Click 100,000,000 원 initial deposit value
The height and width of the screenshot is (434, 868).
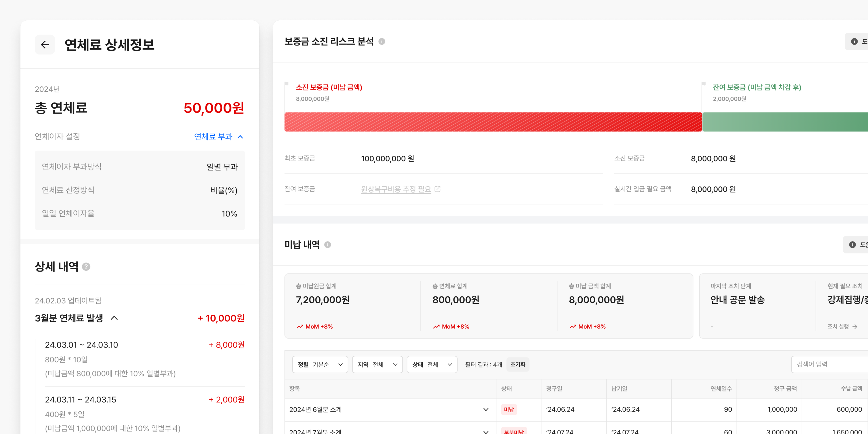pyautogui.click(x=387, y=158)
